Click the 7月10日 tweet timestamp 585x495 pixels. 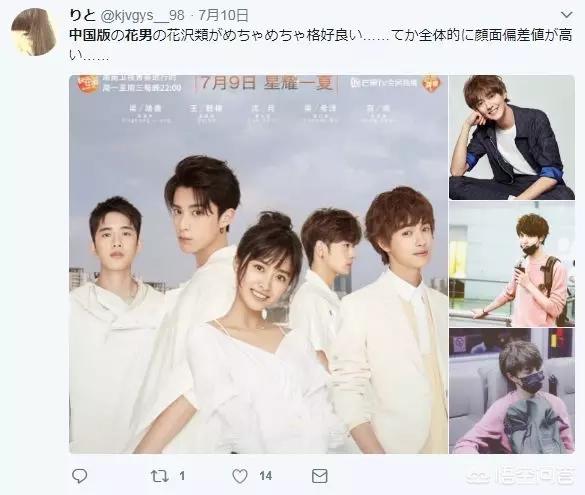223,15
